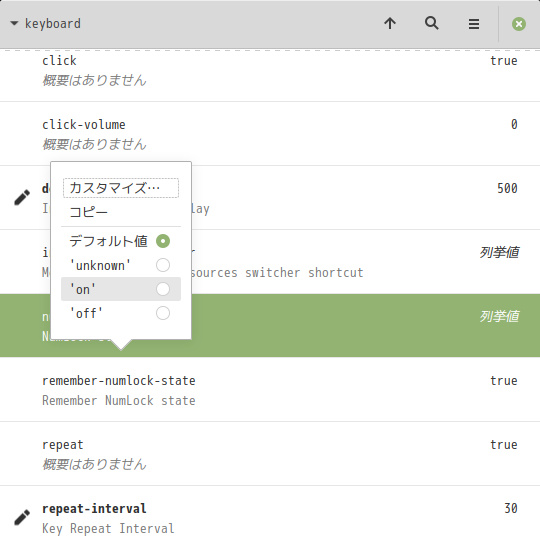Select コピー in the popup menu
Screen dimensions: 540x549
[121, 212]
